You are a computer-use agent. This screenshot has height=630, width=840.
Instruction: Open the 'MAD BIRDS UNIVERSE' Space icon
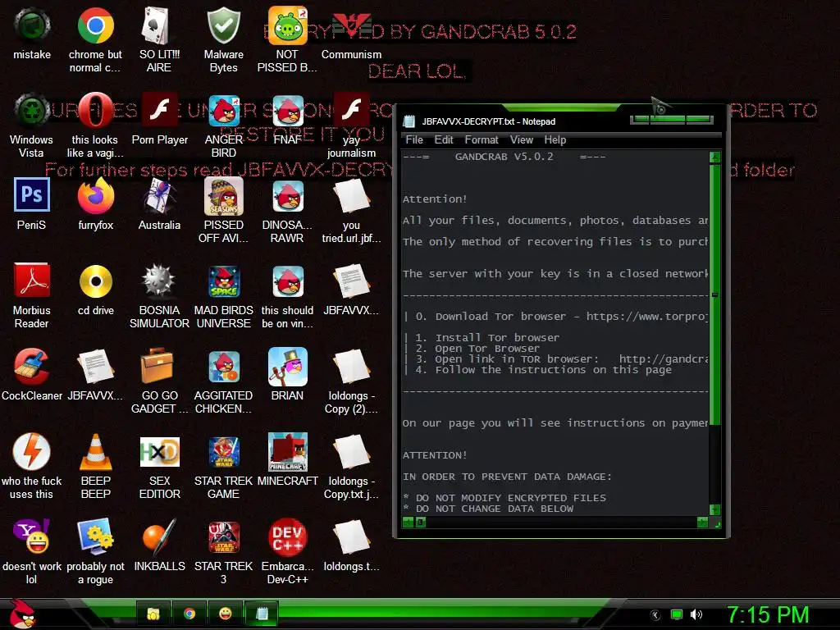(223, 281)
